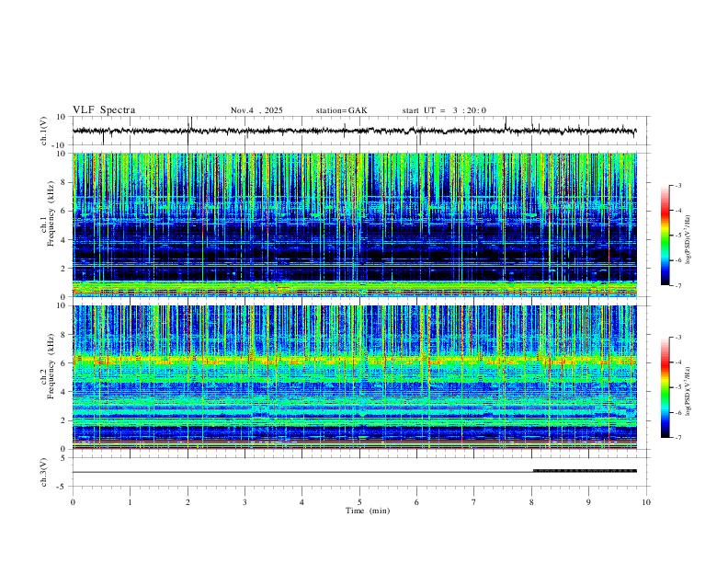The width and height of the screenshot is (728, 563).
Task: Click time axis tick label '3'
Action: (245, 502)
